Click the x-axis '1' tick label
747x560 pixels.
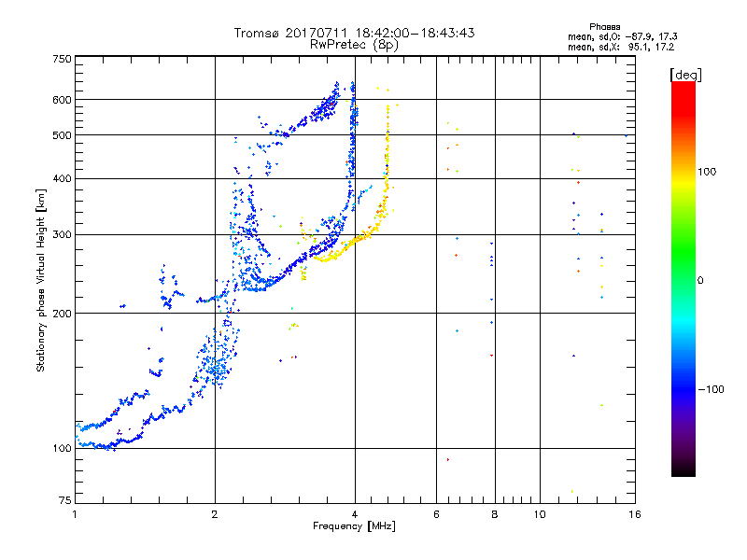pyautogui.click(x=75, y=514)
